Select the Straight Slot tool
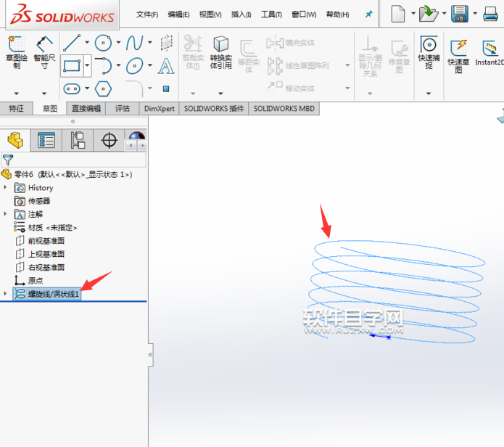The image size is (504, 447). (x=72, y=89)
